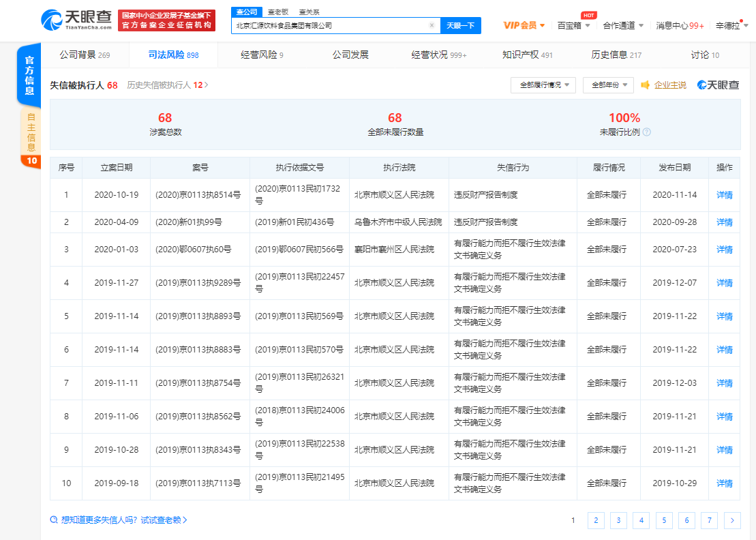Click the red government fund credit banner
Screen dimensions: 756x540
pyautogui.click(x=166, y=20)
